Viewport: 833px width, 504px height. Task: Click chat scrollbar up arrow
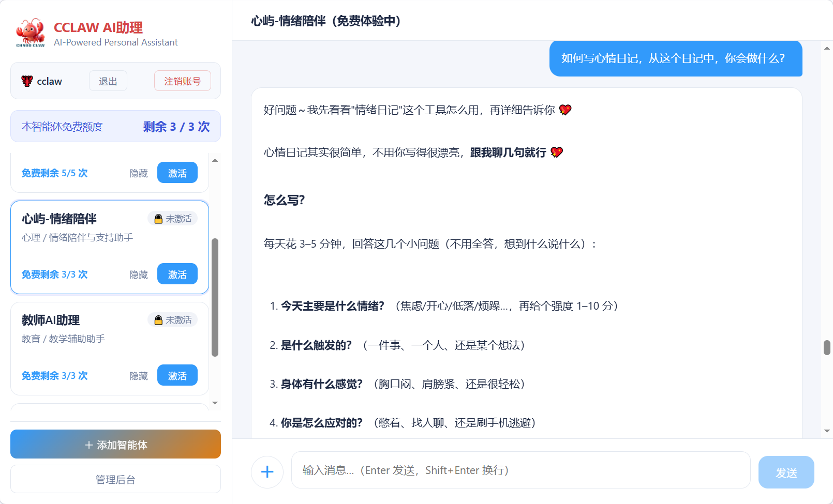[827, 48]
